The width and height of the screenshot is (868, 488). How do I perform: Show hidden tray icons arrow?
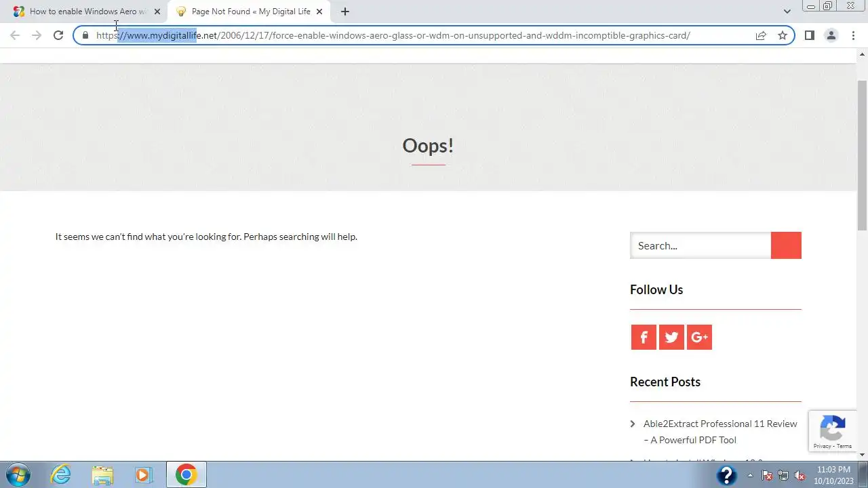[x=750, y=475]
